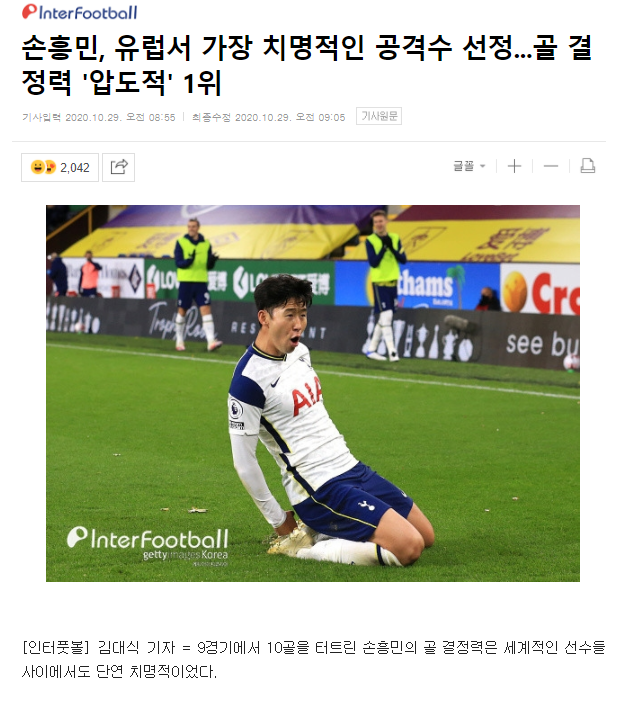Viewport: 626px width, 702px height.
Task: Click the small arrow beside 글꼴
Action: 483,166
